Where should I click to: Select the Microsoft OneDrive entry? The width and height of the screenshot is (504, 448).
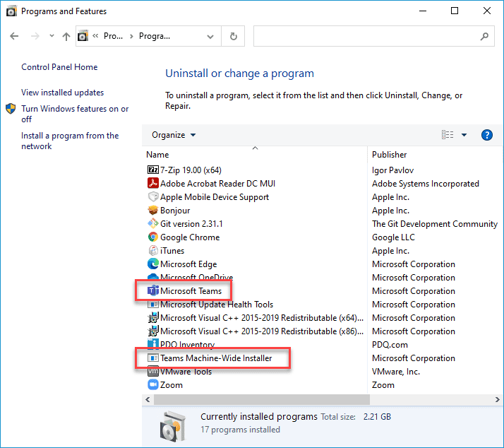[196, 277]
